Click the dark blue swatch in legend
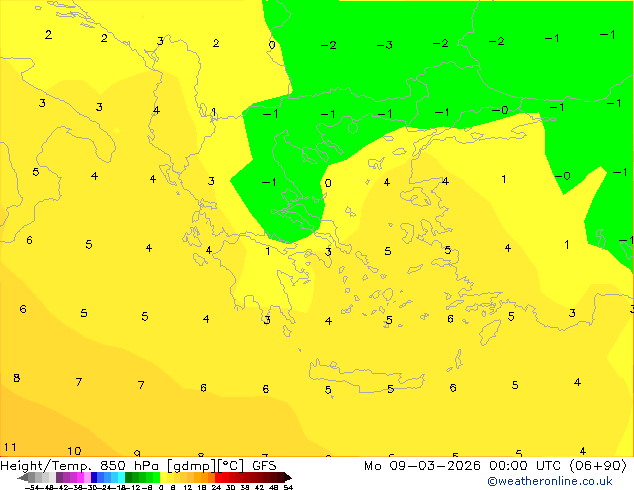Viewport: 634px width, 490px height. tap(94, 477)
